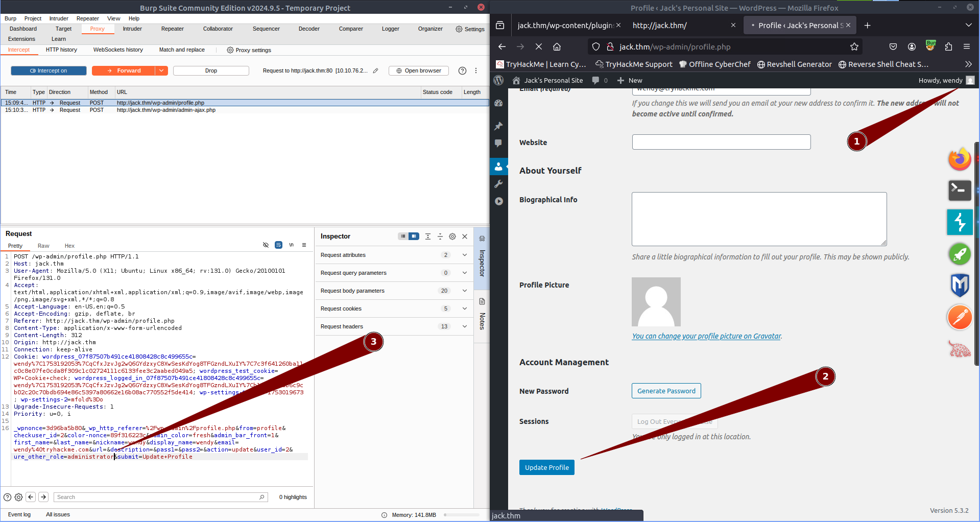Click Generate Password button
Image resolution: width=980 pixels, height=522 pixels.
point(666,391)
